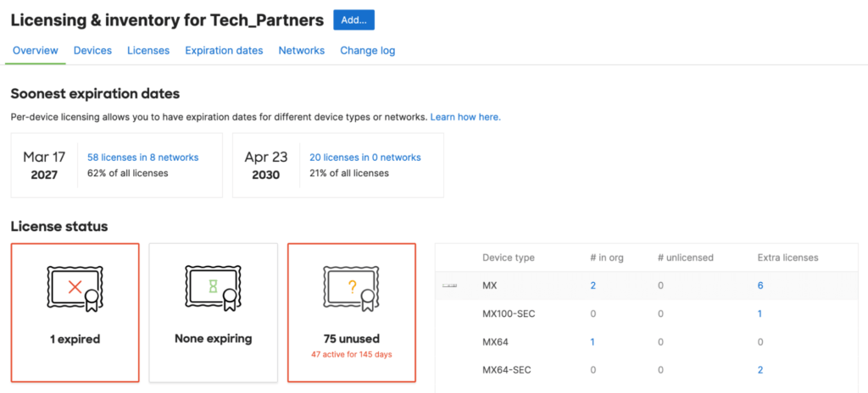Click the '# in org' column header
This screenshot has height=393, width=868.
[607, 257]
